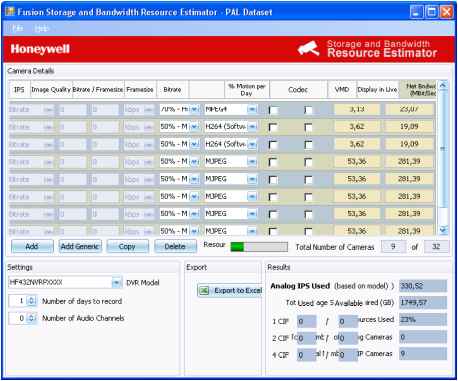Viewport: 458px width, 381px height.
Task: Enable second checkbox in first H264 row
Action: click(309, 127)
